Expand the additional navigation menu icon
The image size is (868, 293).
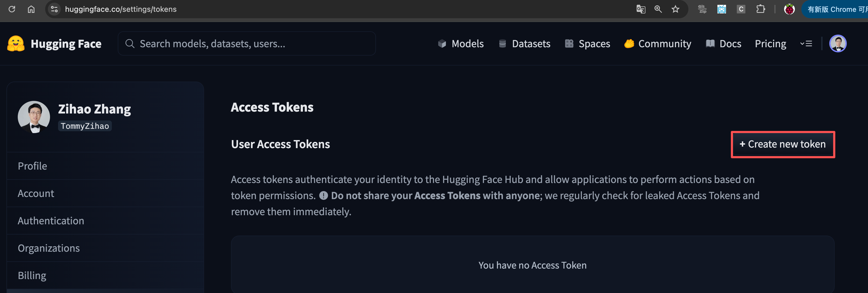pos(806,44)
